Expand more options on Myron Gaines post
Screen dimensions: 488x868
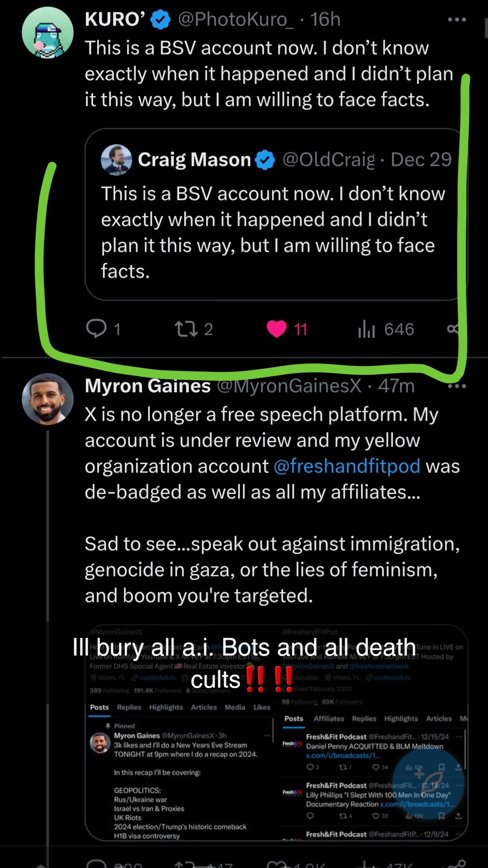[457, 386]
